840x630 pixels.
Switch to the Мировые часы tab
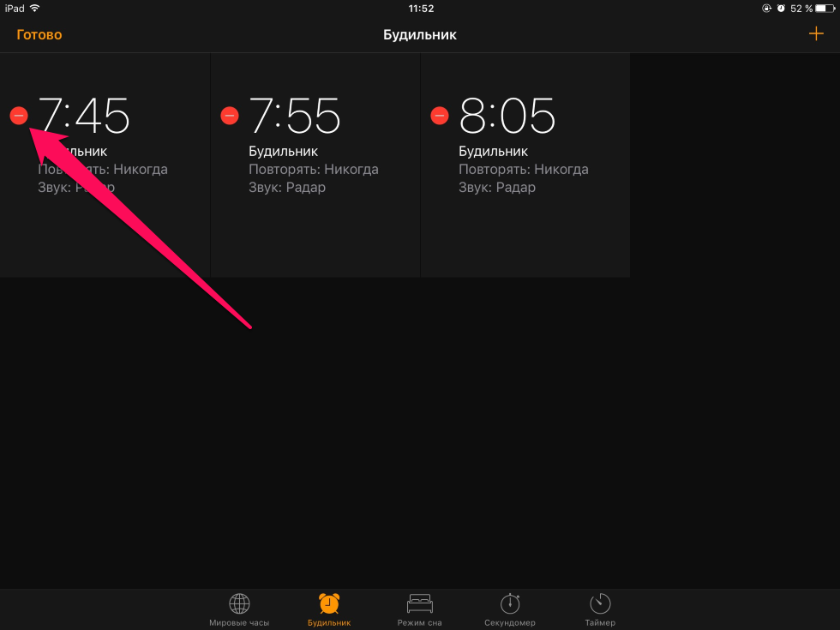(239, 623)
